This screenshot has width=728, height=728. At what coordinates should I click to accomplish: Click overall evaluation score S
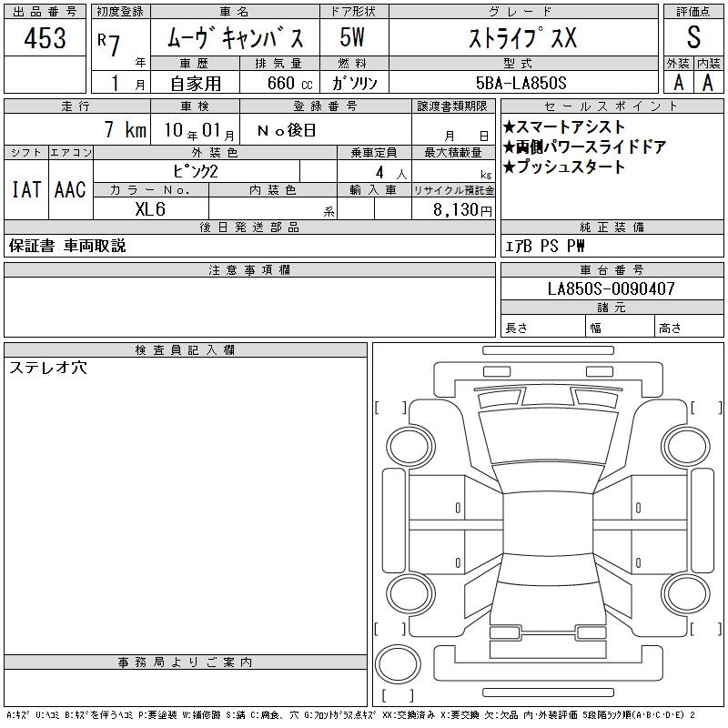tap(693, 37)
